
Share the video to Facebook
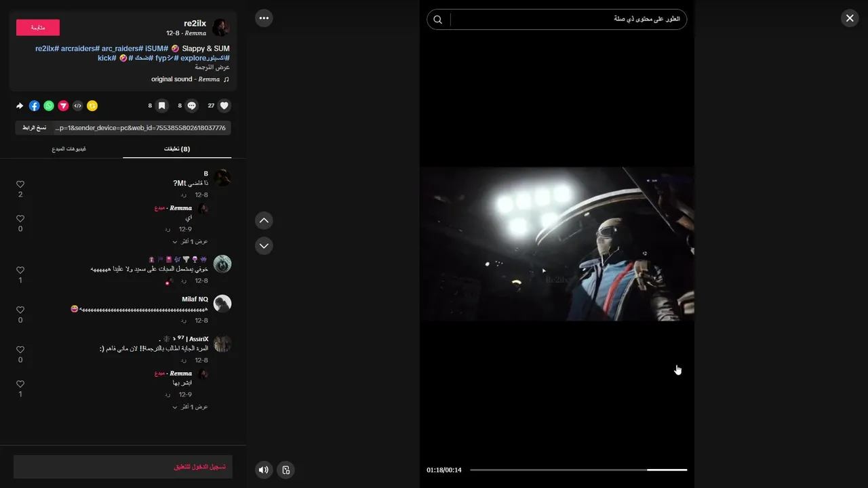[35, 106]
